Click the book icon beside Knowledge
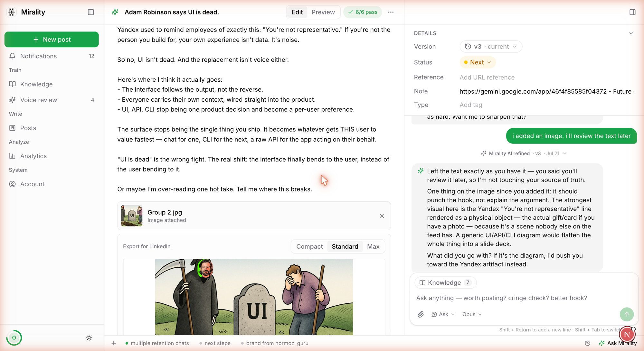 [12, 84]
